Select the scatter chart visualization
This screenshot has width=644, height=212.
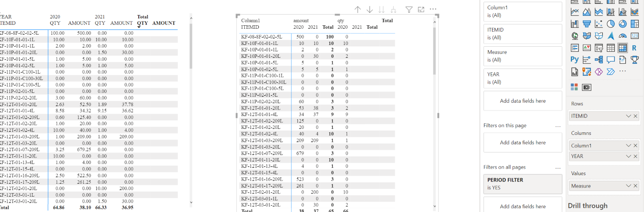599,24
